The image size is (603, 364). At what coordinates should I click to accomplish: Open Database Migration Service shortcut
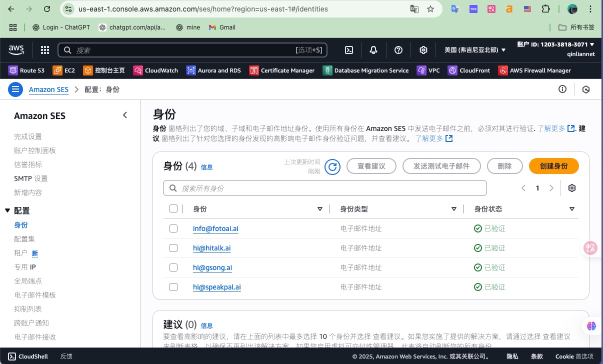[365, 70]
